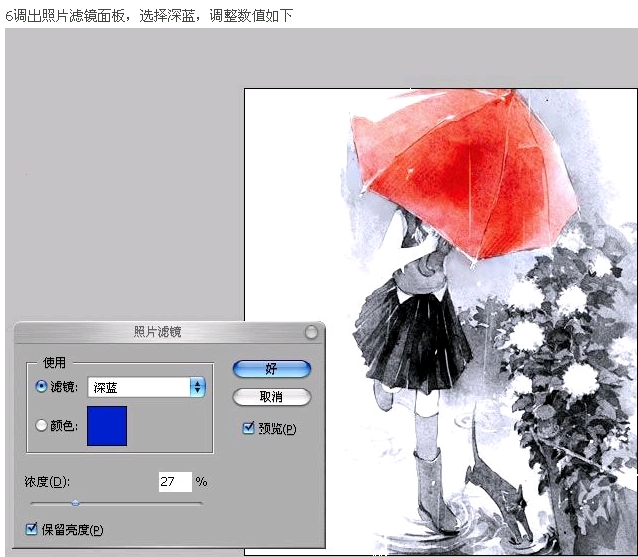
Task: Click the 浓度 density slider handle
Action: [76, 503]
